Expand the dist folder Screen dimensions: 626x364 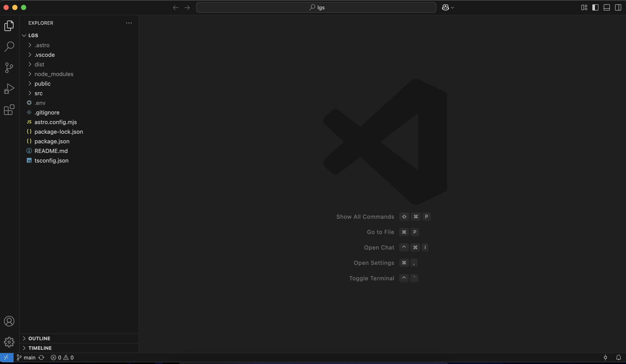pyautogui.click(x=79, y=64)
